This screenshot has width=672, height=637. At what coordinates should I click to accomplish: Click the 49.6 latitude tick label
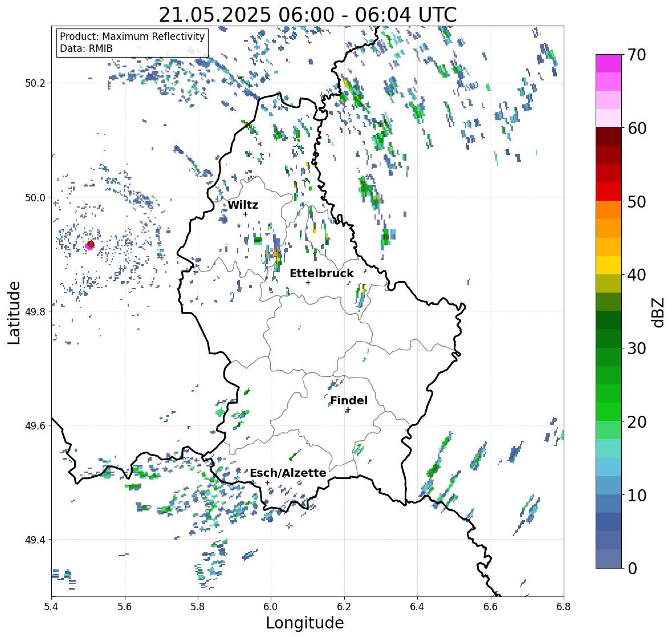(x=35, y=425)
